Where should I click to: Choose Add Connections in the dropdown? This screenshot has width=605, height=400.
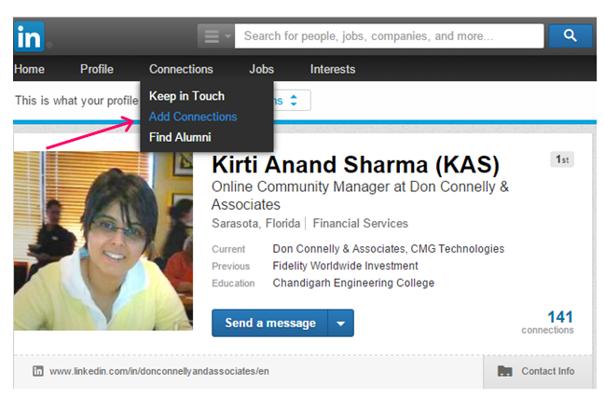click(193, 117)
